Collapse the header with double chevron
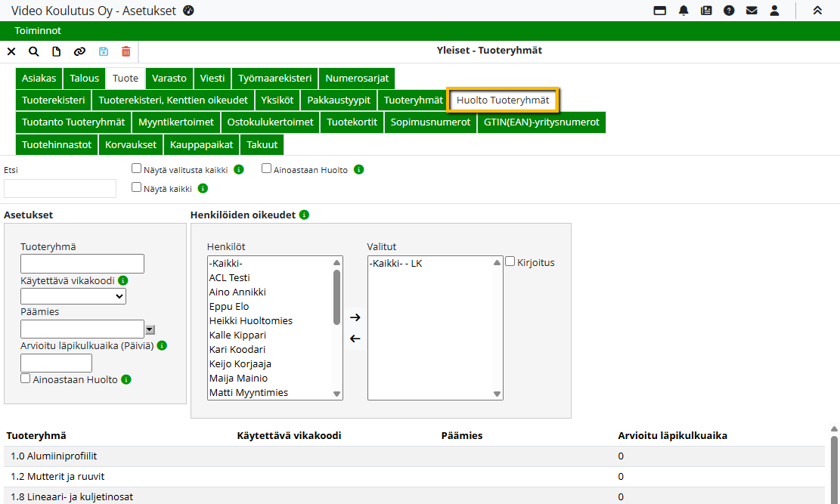Viewport: 840px width, 504px height. 817,11
